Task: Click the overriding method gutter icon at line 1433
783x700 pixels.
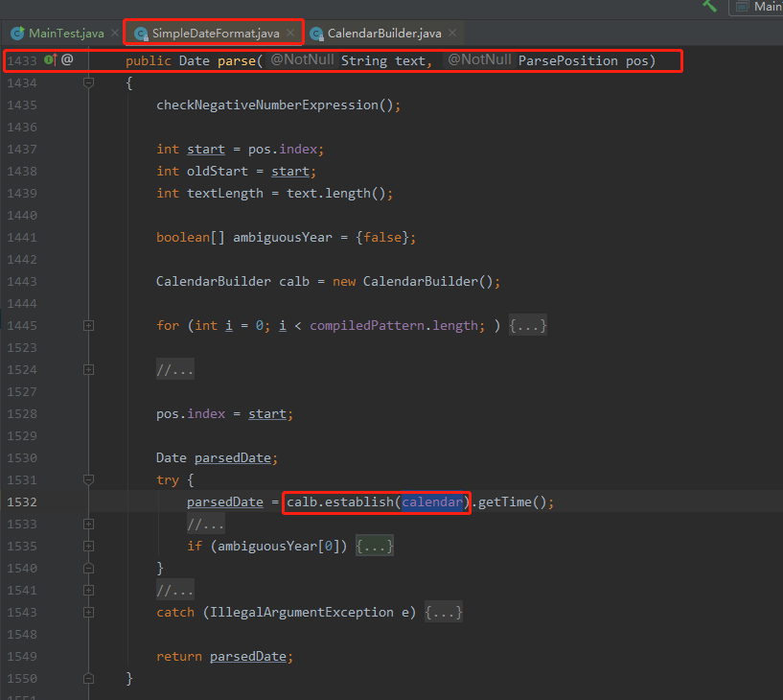Action: point(51,60)
